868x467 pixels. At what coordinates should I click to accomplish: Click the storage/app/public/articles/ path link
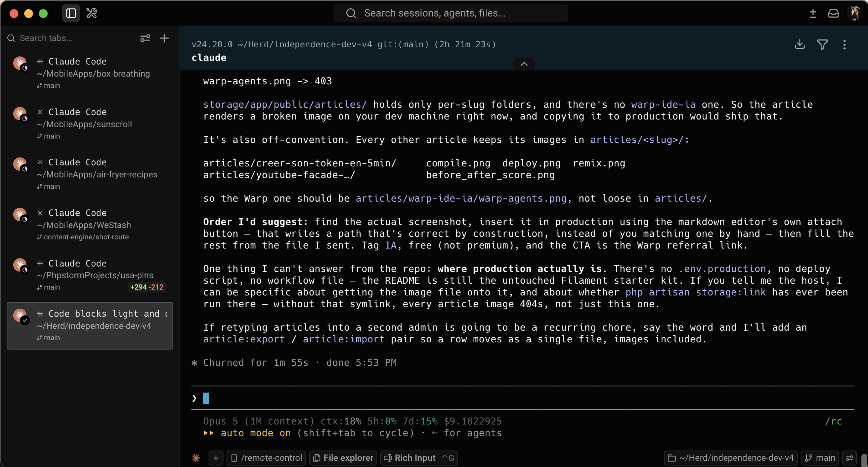click(x=285, y=104)
